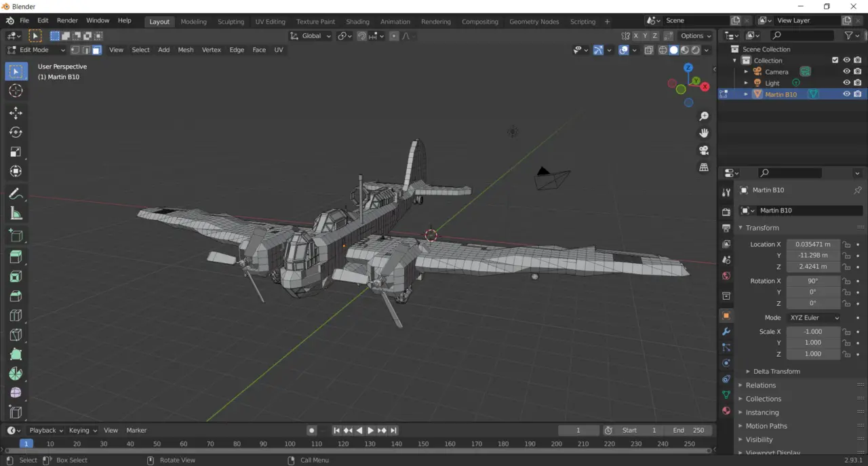868x466 pixels.
Task: Open the Mesh menu
Action: pyautogui.click(x=186, y=50)
